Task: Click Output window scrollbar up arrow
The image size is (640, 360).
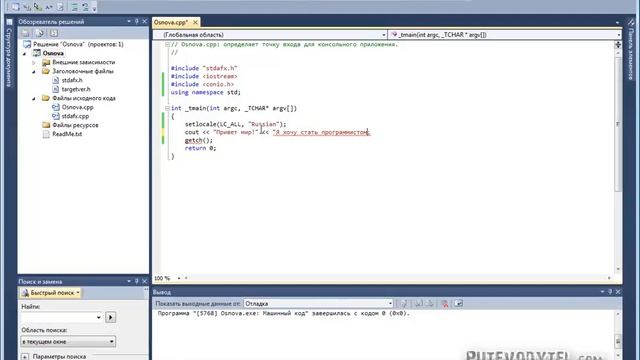Action: click(x=618, y=314)
